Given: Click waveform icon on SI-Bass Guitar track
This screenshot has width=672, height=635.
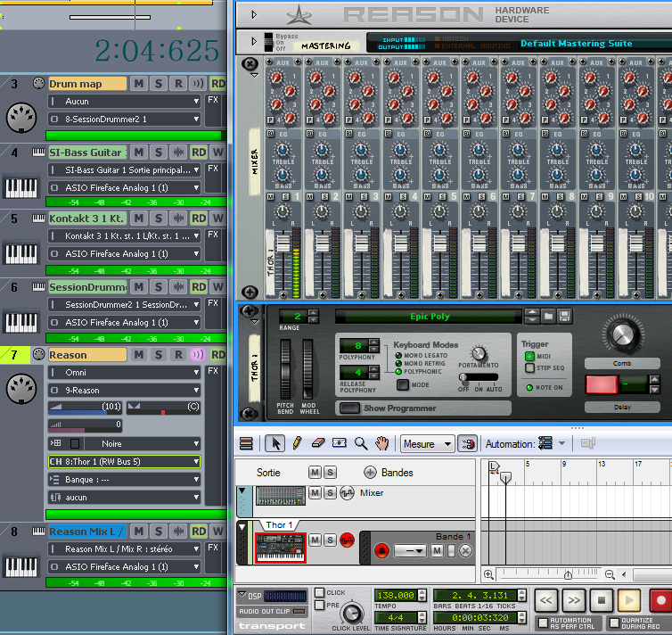Looking at the screenshot, I should coord(178,153).
